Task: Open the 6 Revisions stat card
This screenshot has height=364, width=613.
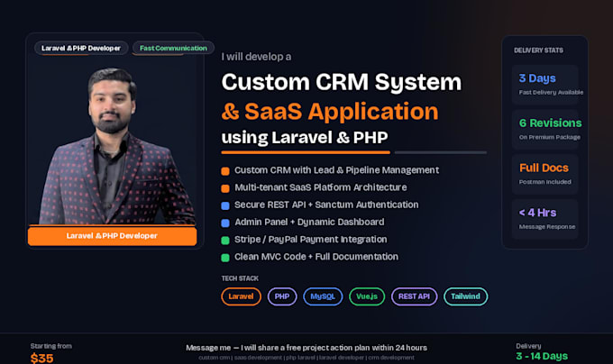Action: [x=544, y=129]
